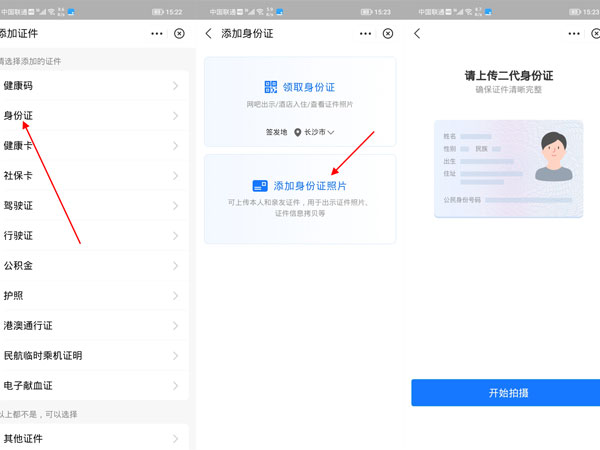Expand the 其他证件 row chevron

(175, 438)
